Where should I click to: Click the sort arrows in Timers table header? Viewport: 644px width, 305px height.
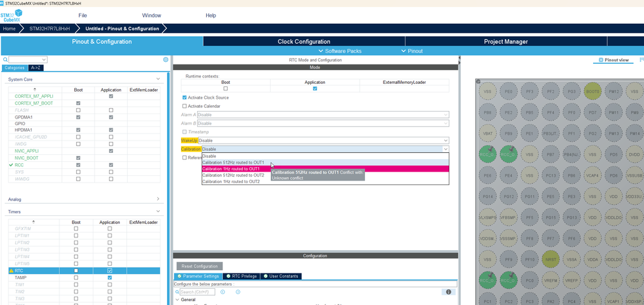tap(34, 222)
